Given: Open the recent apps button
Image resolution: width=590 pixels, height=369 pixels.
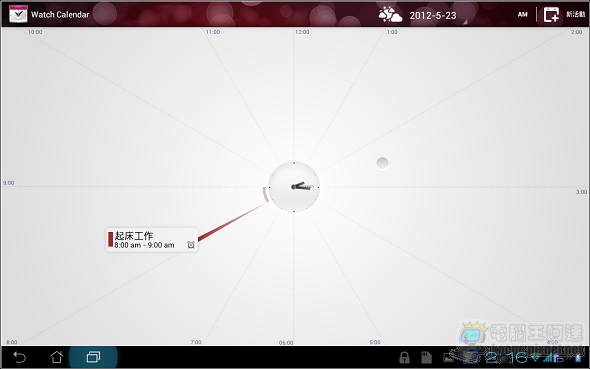Looking at the screenshot, I should [93, 357].
